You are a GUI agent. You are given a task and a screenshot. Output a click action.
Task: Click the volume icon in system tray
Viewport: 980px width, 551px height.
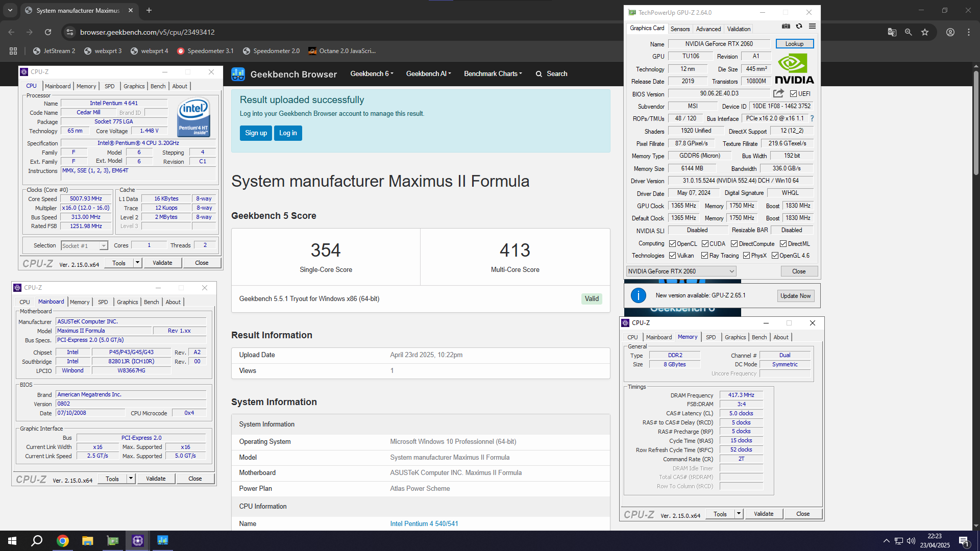(x=911, y=541)
